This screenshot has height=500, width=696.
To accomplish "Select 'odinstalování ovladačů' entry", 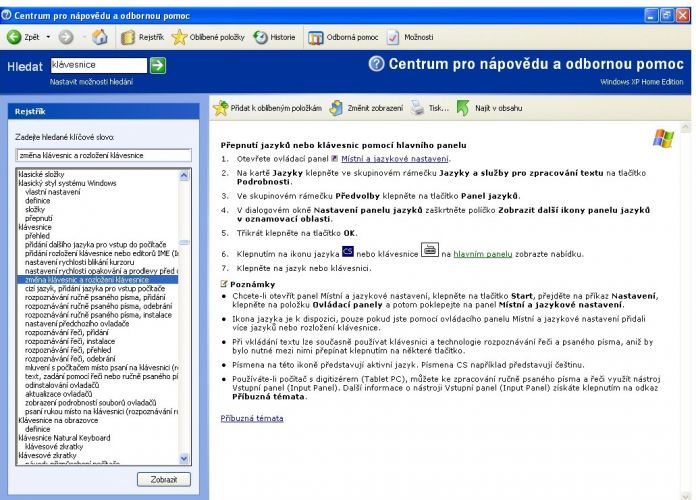I will tap(62, 385).
